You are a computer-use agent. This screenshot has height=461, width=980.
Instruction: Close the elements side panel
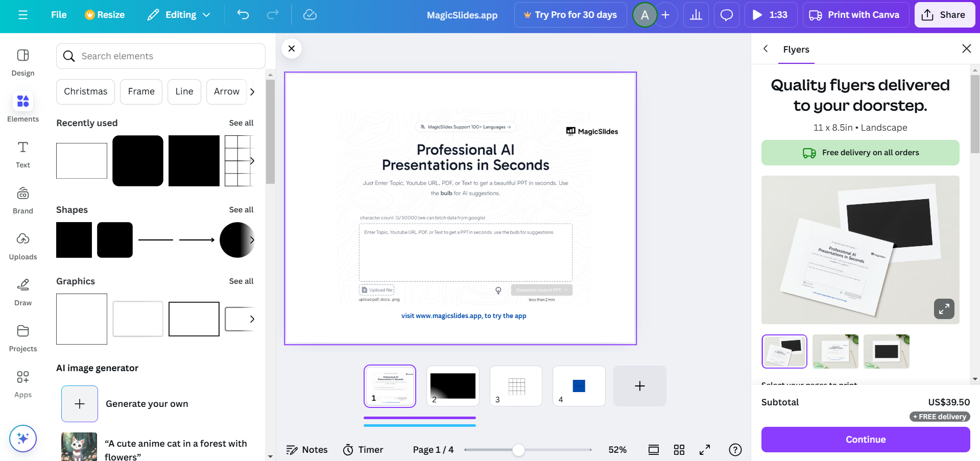pyautogui.click(x=292, y=48)
